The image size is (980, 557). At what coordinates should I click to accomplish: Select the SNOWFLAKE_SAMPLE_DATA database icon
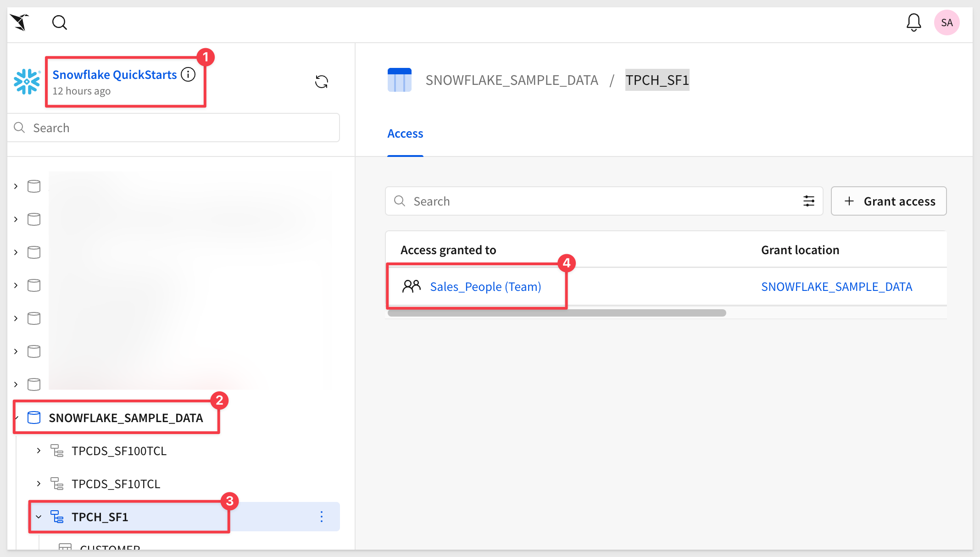[x=34, y=418]
